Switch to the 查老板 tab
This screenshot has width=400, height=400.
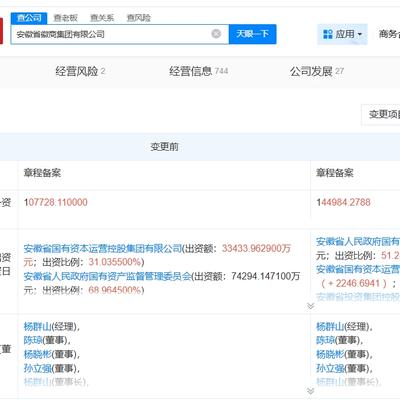[x=65, y=18]
